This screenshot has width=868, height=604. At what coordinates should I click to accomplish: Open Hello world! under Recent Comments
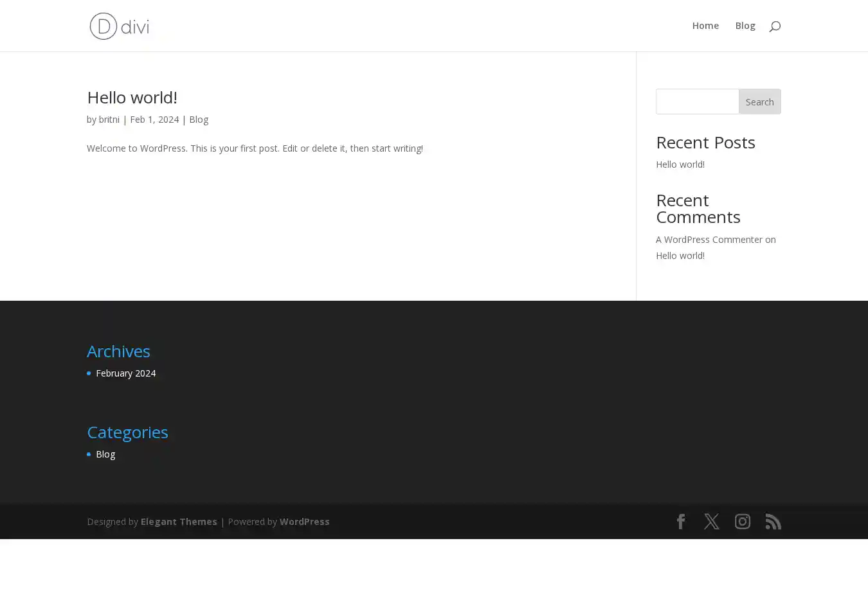pyautogui.click(x=680, y=256)
